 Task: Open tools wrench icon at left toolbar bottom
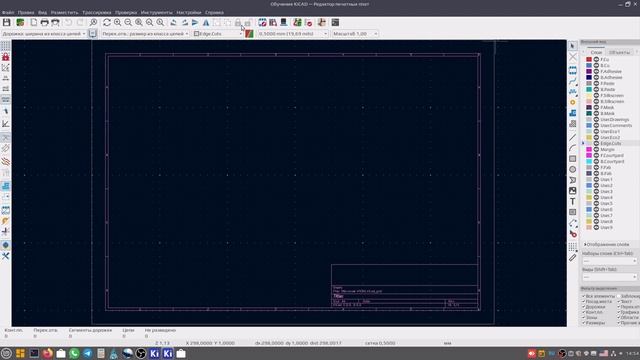(x=6, y=256)
